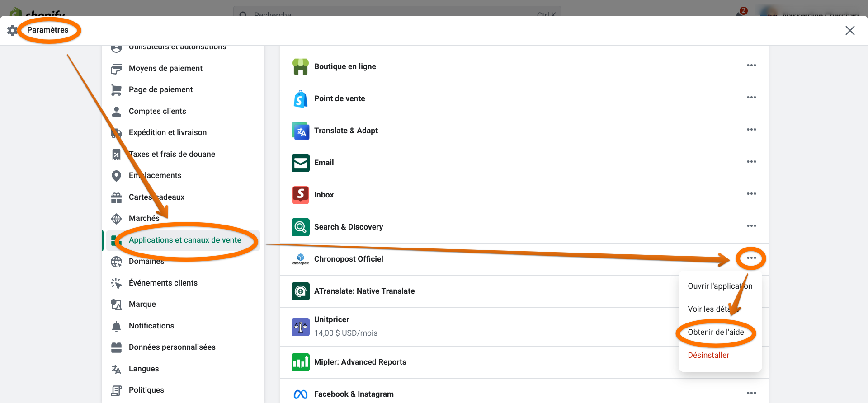Click the Chronopost Officiel app icon
Image resolution: width=868 pixels, height=403 pixels.
coord(301,259)
